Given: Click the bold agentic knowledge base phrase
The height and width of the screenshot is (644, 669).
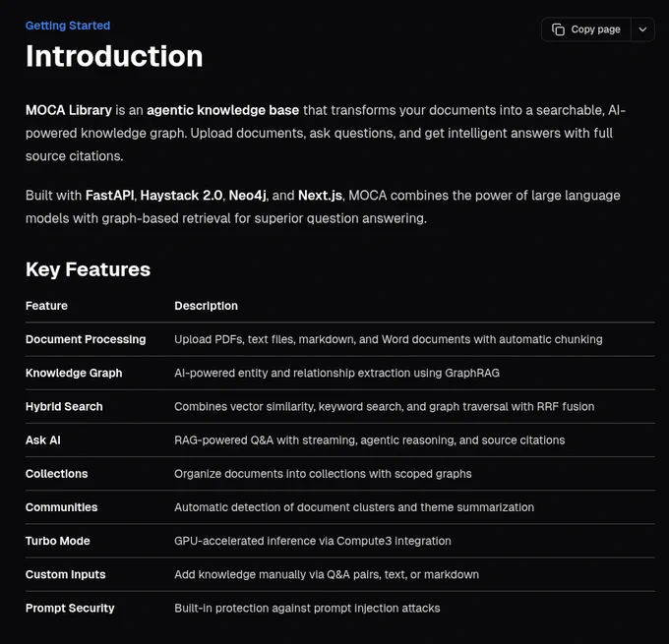Looking at the screenshot, I should pos(222,110).
